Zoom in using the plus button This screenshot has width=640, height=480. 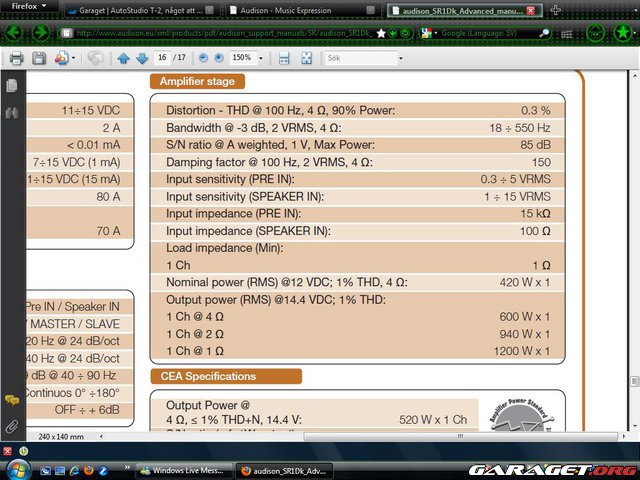[x=219, y=59]
